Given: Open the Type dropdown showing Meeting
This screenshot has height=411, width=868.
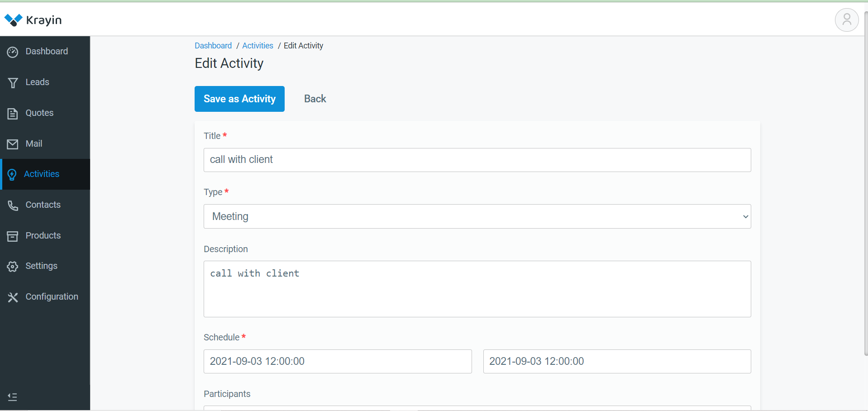Looking at the screenshot, I should (x=477, y=216).
